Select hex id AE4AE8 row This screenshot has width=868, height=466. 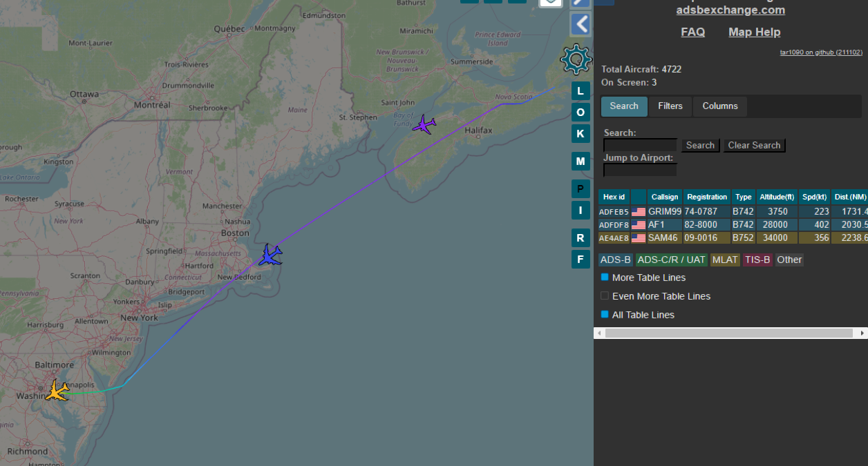[x=614, y=238]
